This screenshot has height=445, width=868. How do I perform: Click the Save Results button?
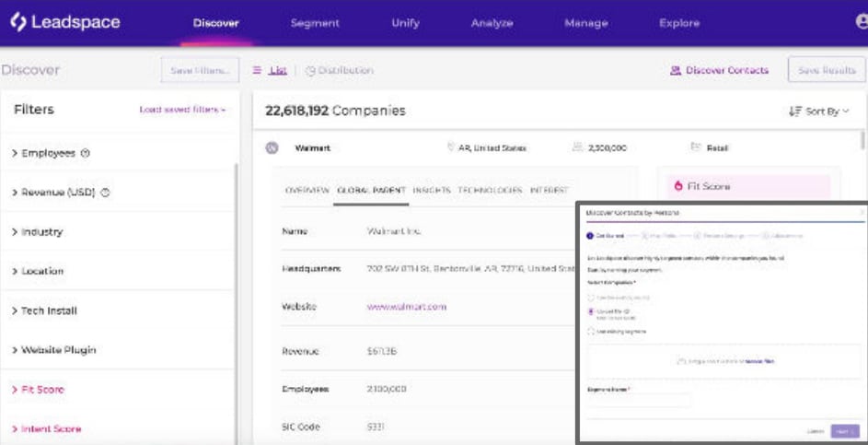[x=827, y=70]
